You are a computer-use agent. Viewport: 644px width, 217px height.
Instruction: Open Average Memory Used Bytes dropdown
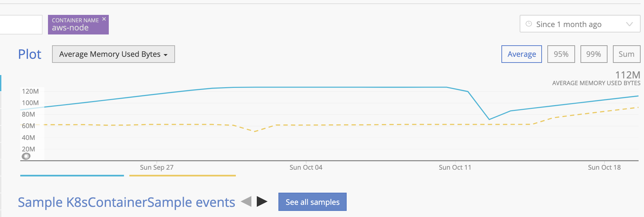114,54
